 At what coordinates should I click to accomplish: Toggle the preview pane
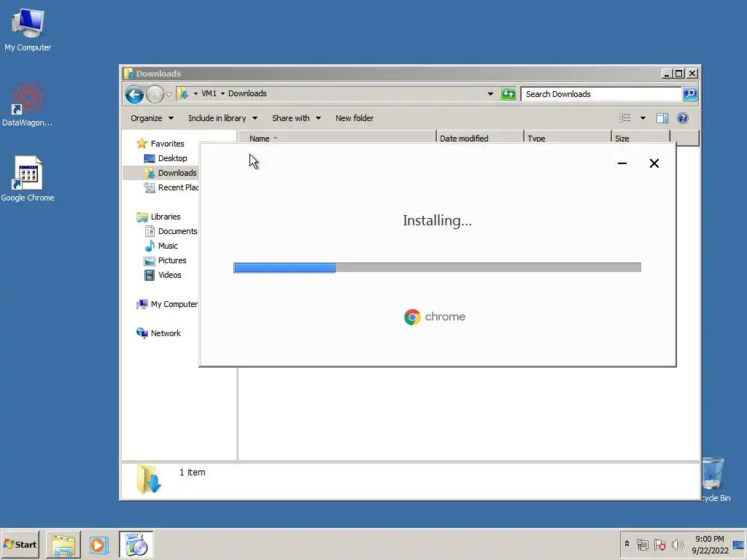click(x=662, y=118)
